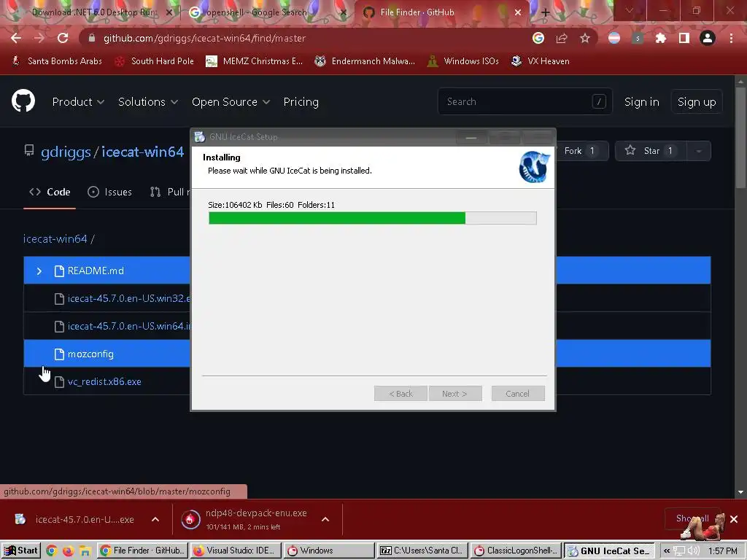This screenshot has width=747, height=560.
Task: Click Chrome icon in taskbar quick launch
Action: tap(52, 551)
